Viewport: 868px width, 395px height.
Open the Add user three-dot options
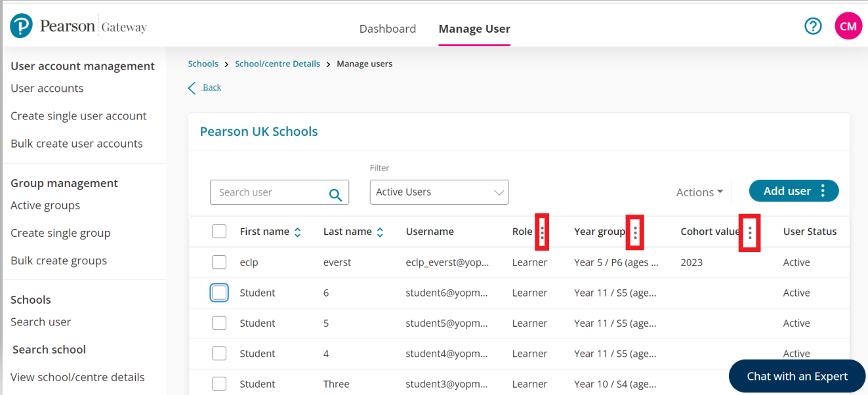pyautogui.click(x=823, y=190)
